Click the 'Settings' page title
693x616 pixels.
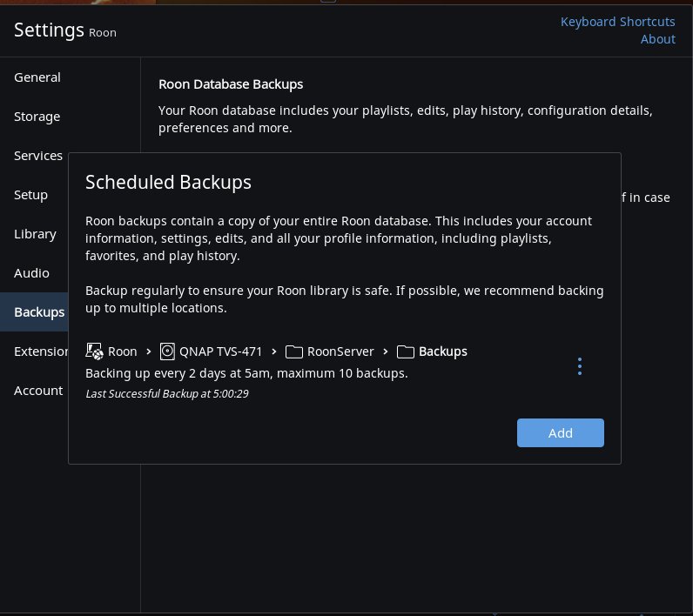click(x=49, y=30)
